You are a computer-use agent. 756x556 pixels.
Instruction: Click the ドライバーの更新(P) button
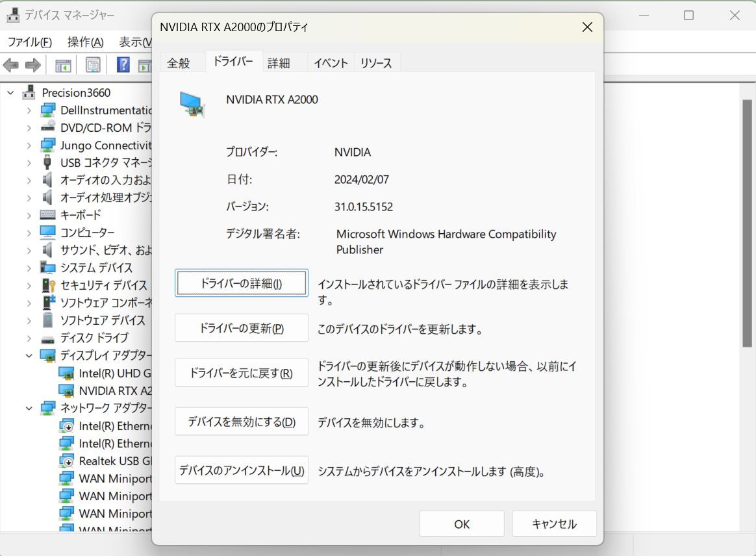pos(242,329)
